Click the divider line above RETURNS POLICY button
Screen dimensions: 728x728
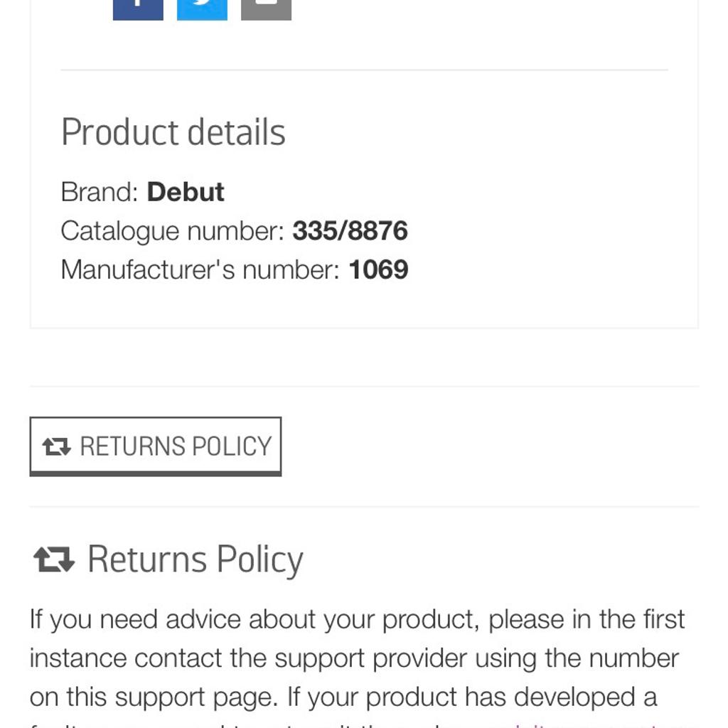pos(364,387)
